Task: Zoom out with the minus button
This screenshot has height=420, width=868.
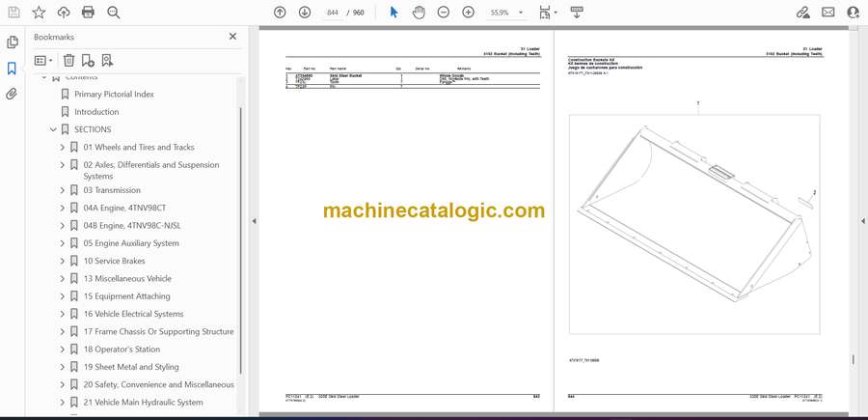Action: pyautogui.click(x=444, y=13)
